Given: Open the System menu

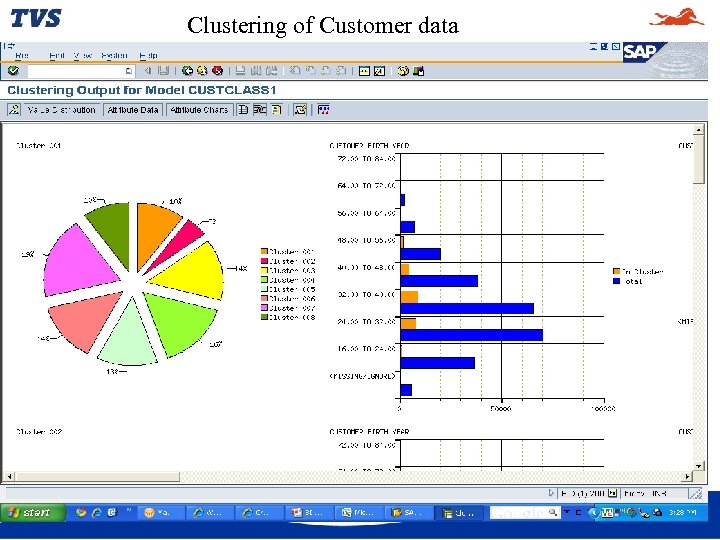Looking at the screenshot, I should (x=114, y=56).
